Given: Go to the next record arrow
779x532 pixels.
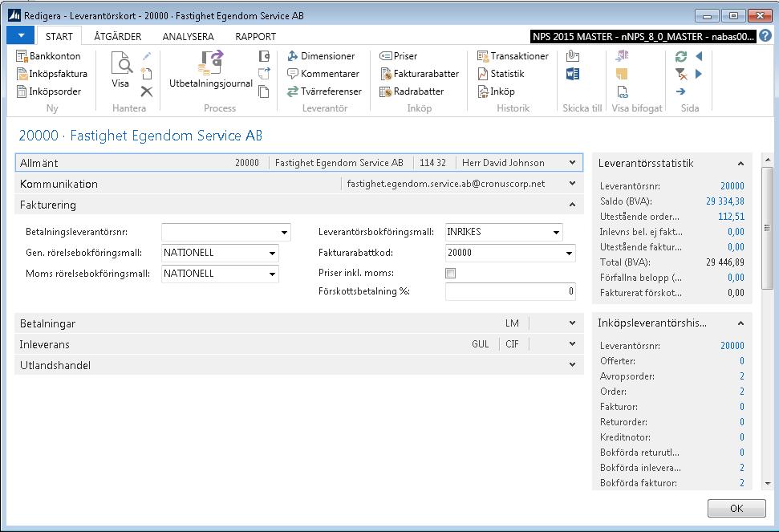Looking at the screenshot, I should pos(699,74).
